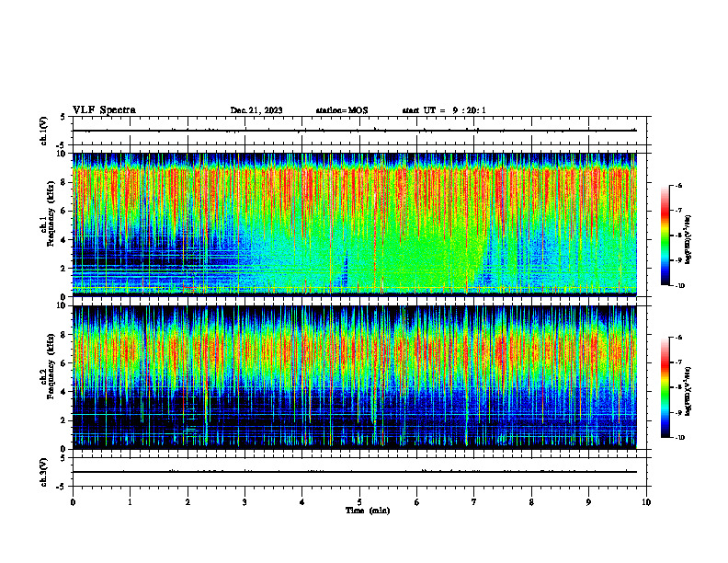
Task: Click the ch.2 "Frequency (kHz)" axis label
Action: point(51,366)
